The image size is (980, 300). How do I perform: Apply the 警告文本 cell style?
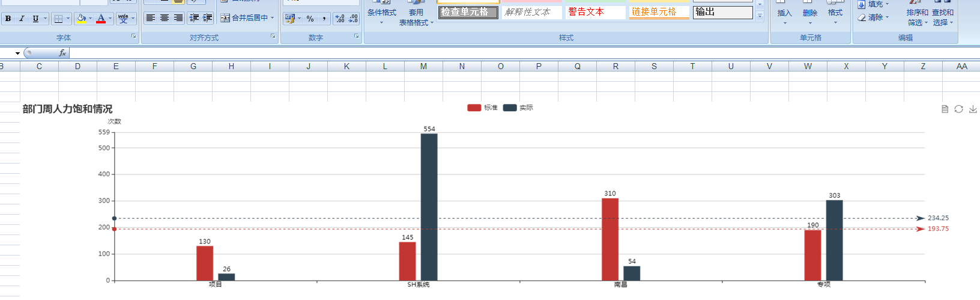click(594, 12)
